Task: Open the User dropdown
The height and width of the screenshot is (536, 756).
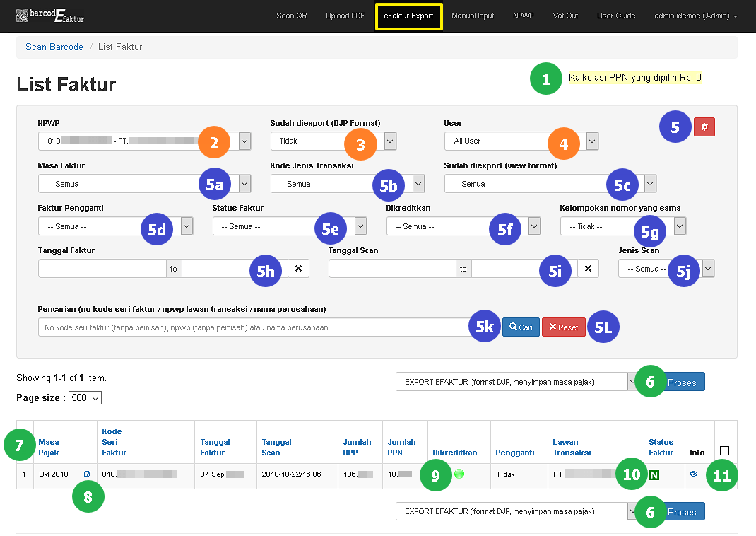Action: pyautogui.click(x=521, y=141)
